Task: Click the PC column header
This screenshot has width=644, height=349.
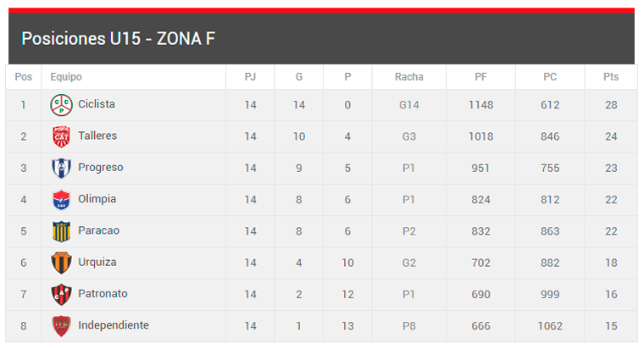Action: tap(550, 77)
